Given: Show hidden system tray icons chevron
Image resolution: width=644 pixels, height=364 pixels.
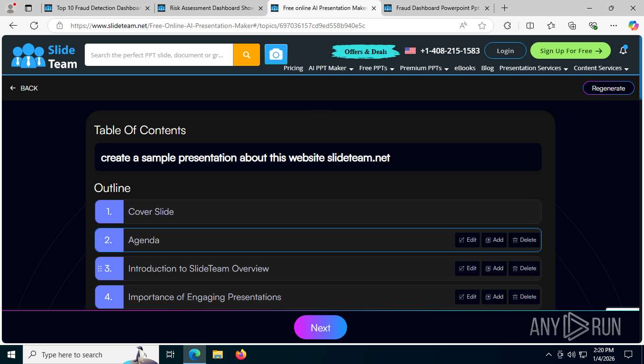Looking at the screenshot, I should (x=549, y=355).
